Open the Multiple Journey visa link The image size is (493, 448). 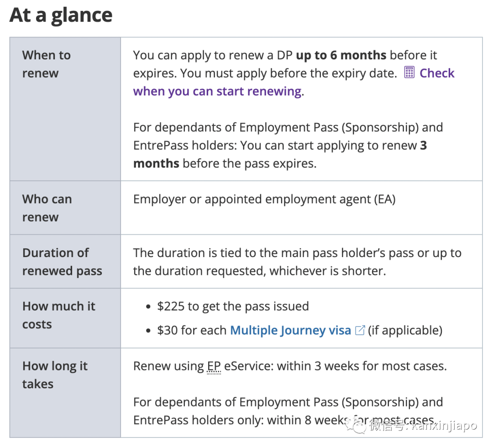click(290, 330)
